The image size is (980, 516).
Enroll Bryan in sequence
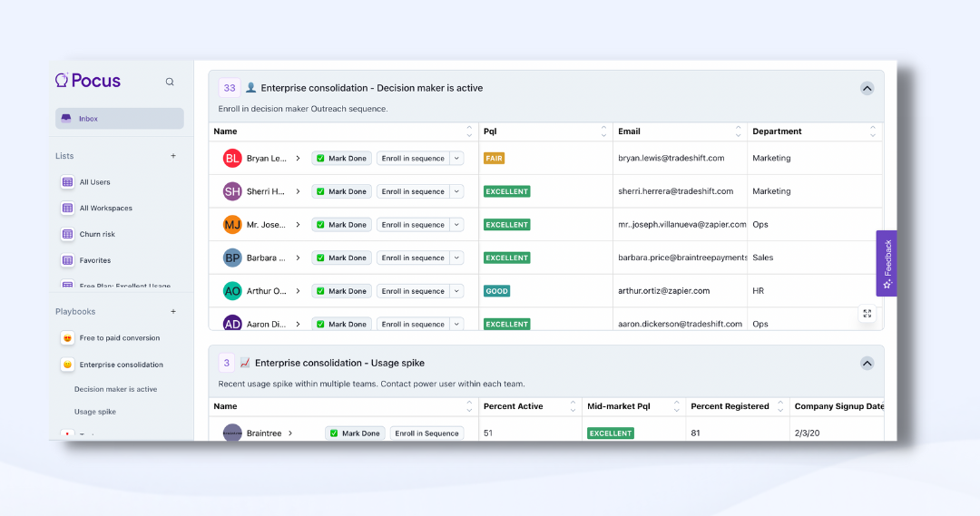(x=413, y=158)
